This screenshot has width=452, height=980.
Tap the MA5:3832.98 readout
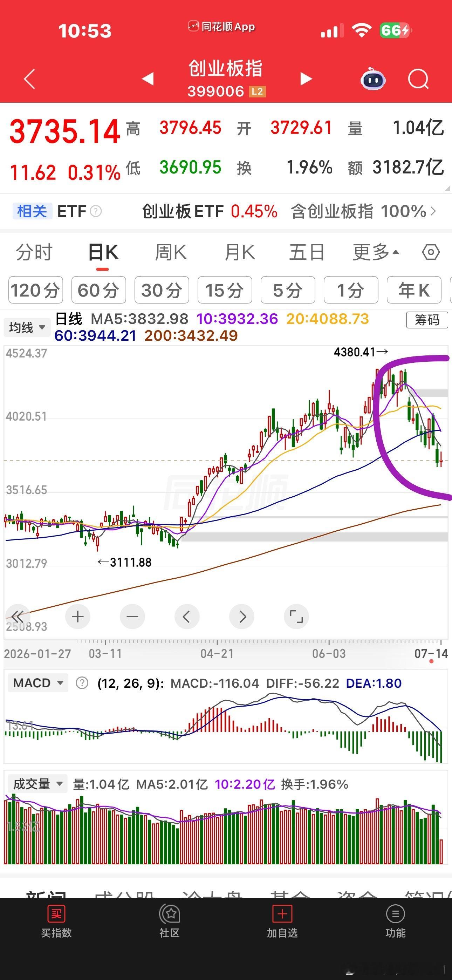[x=140, y=319]
